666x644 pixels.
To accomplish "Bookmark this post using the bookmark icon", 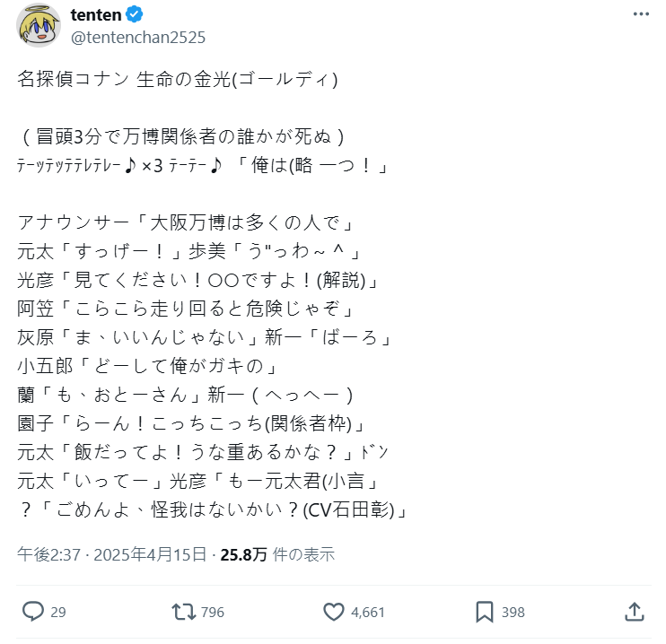I will 485,612.
